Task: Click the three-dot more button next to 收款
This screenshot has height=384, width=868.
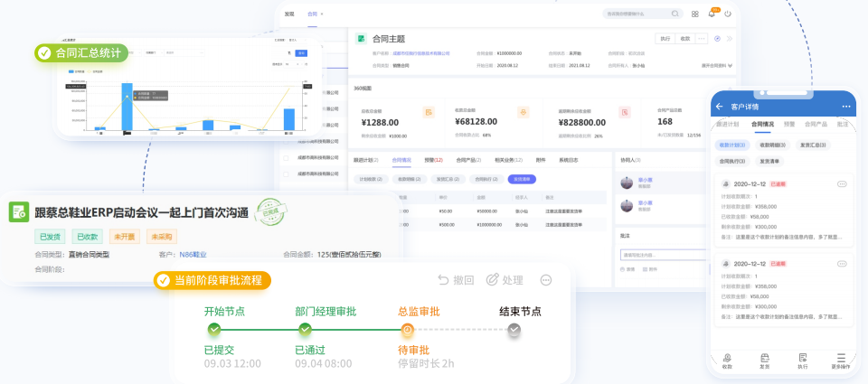Action: tap(702, 39)
